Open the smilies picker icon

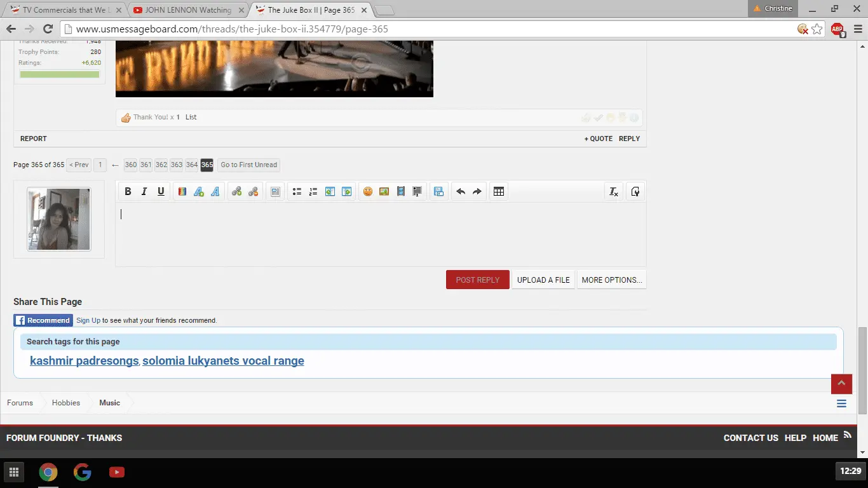pyautogui.click(x=367, y=191)
